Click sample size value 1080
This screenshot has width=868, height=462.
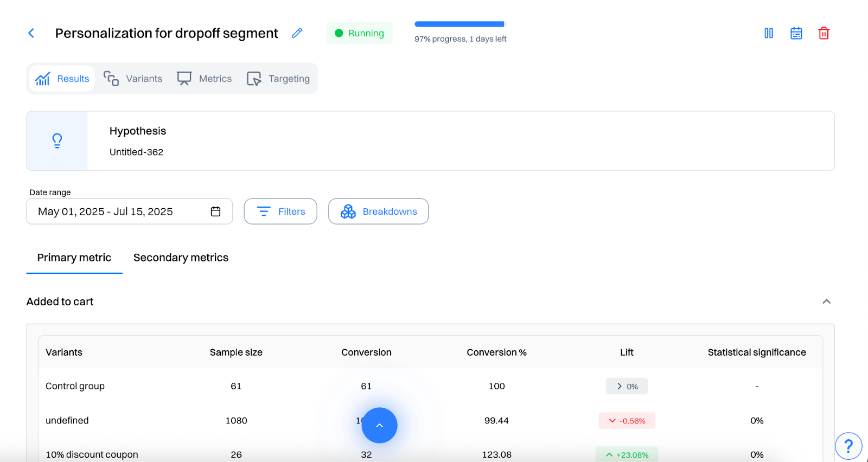[236, 421]
